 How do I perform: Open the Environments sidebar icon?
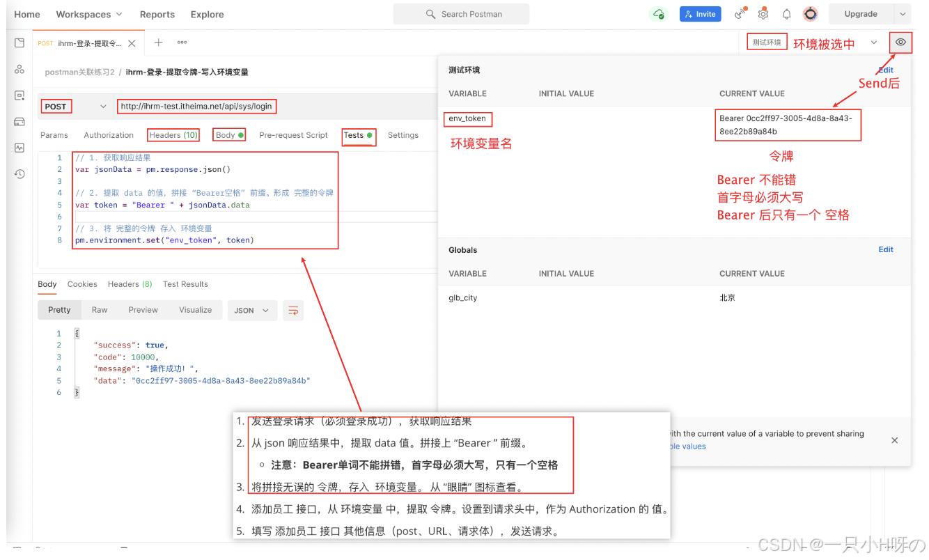tap(19, 95)
